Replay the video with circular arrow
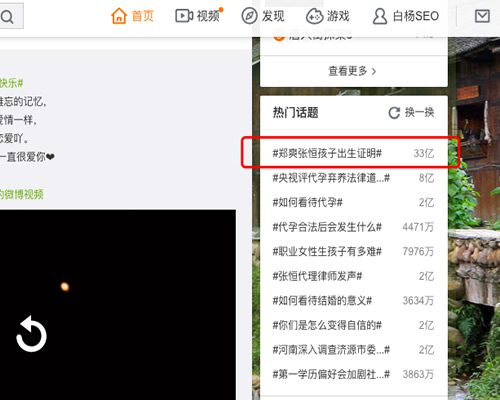This screenshot has height=400, width=500. click(x=31, y=334)
